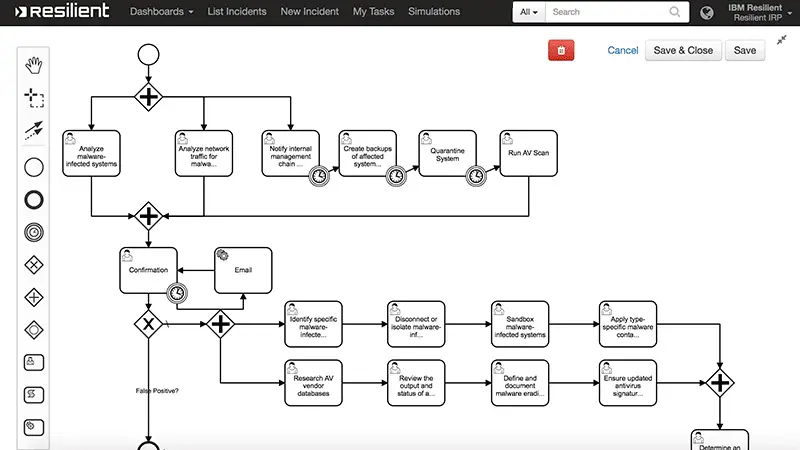Viewport: 800px width, 450px height.
Task: Click the Save button
Action: click(x=745, y=51)
